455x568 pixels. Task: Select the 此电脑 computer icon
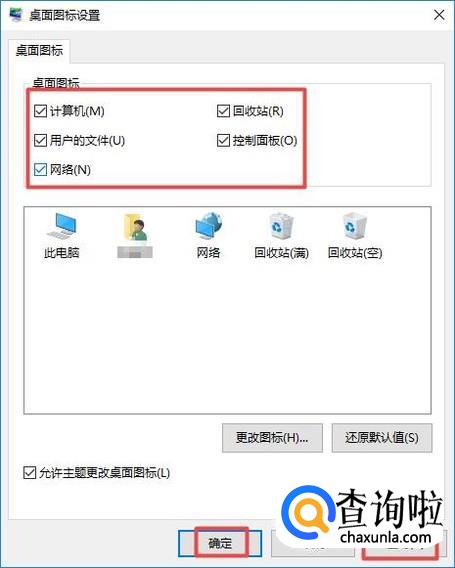[x=62, y=226]
